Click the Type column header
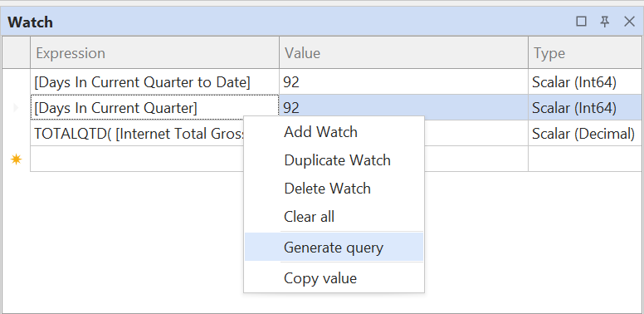 coord(585,52)
